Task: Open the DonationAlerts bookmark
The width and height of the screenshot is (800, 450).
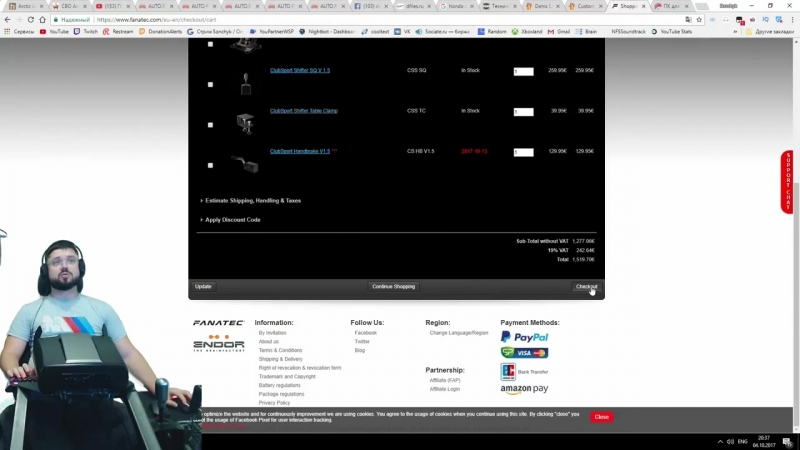Action: click(x=160, y=32)
